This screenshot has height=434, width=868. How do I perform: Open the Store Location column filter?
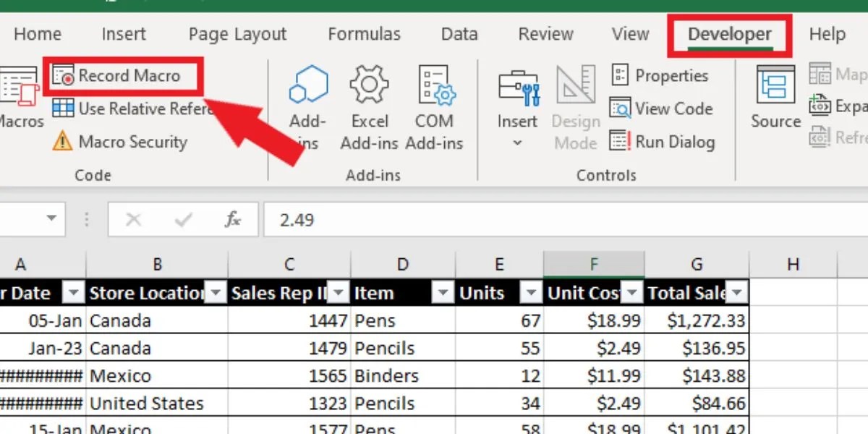click(x=216, y=293)
